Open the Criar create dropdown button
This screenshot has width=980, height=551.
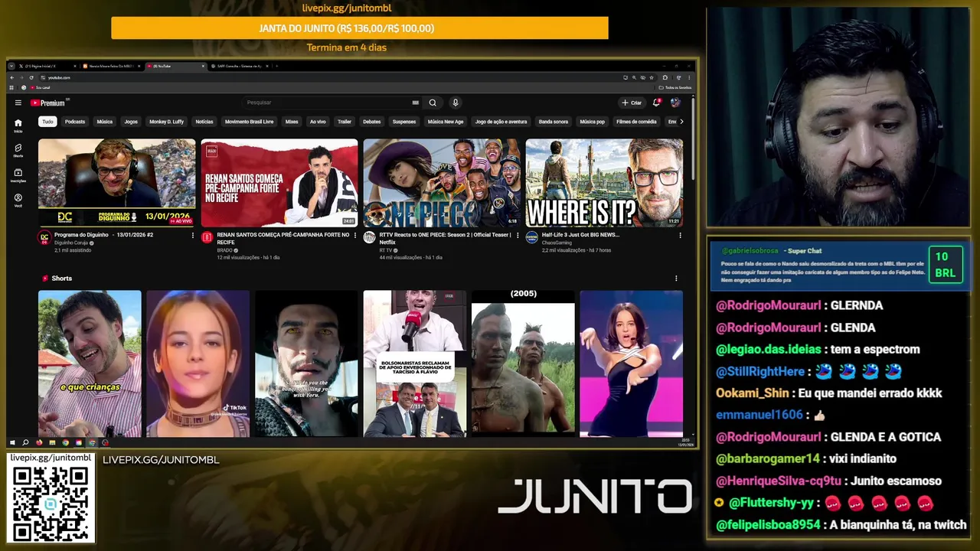point(632,103)
